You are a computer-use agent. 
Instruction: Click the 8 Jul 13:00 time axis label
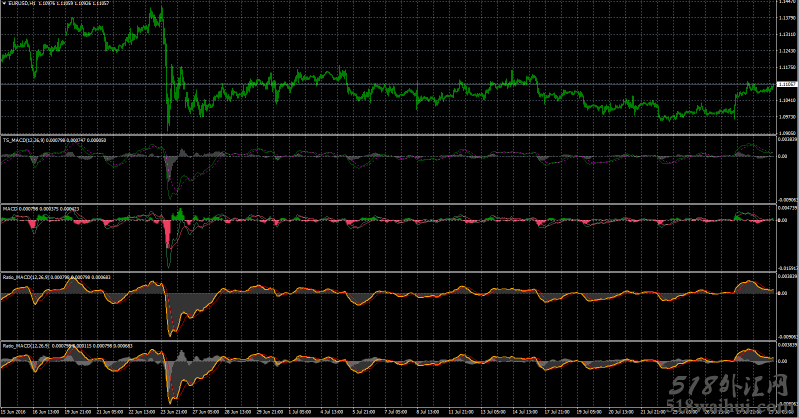tap(428, 411)
